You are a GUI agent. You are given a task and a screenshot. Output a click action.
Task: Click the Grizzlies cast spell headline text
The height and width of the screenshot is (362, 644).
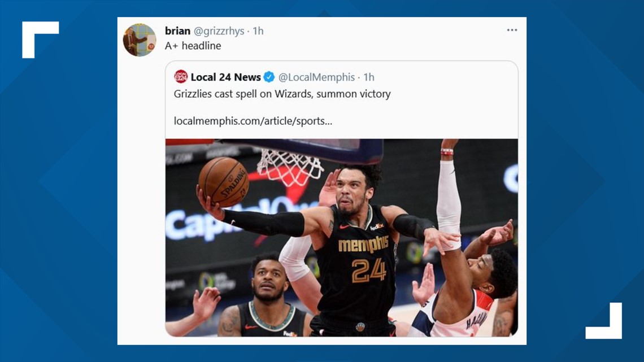click(282, 94)
